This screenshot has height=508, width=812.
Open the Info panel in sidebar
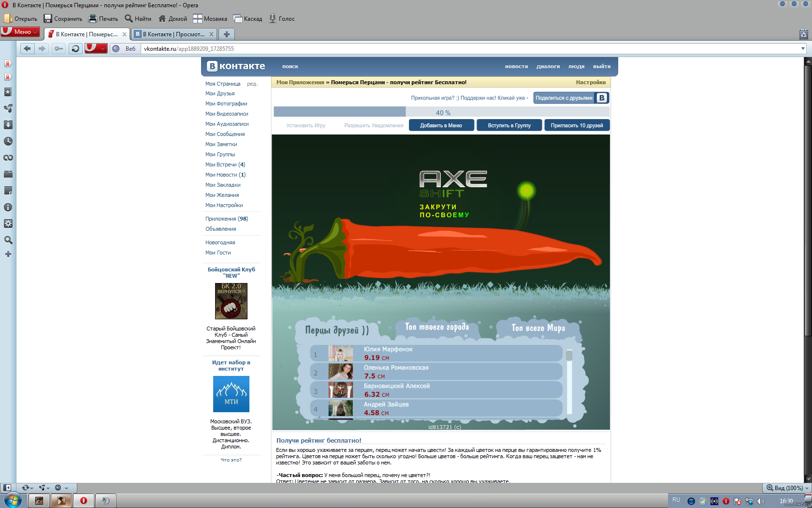(x=8, y=207)
